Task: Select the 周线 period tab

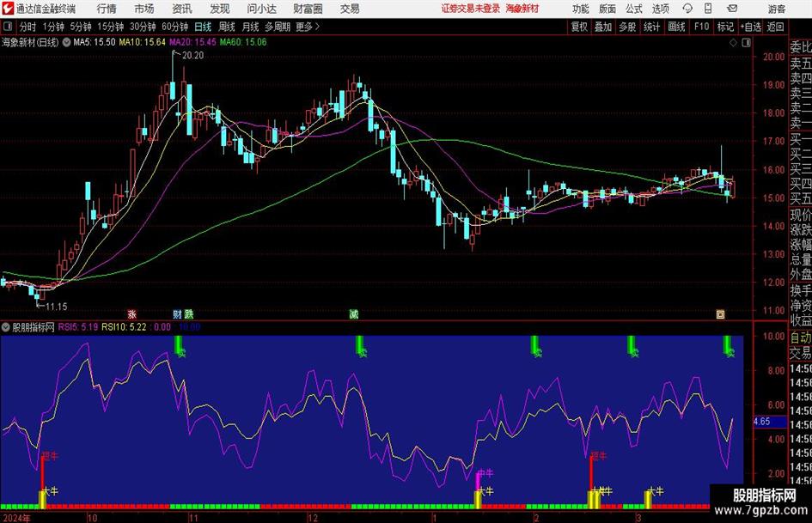Action: coord(227,27)
